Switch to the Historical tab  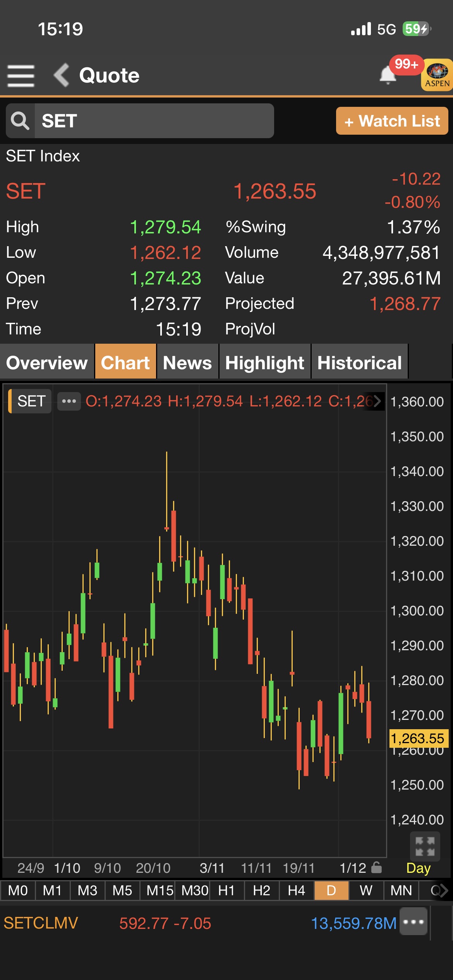(359, 363)
